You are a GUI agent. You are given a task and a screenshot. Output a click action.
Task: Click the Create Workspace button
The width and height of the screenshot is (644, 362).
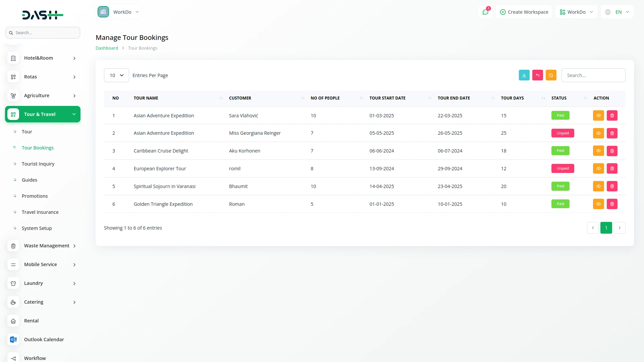pyautogui.click(x=524, y=12)
